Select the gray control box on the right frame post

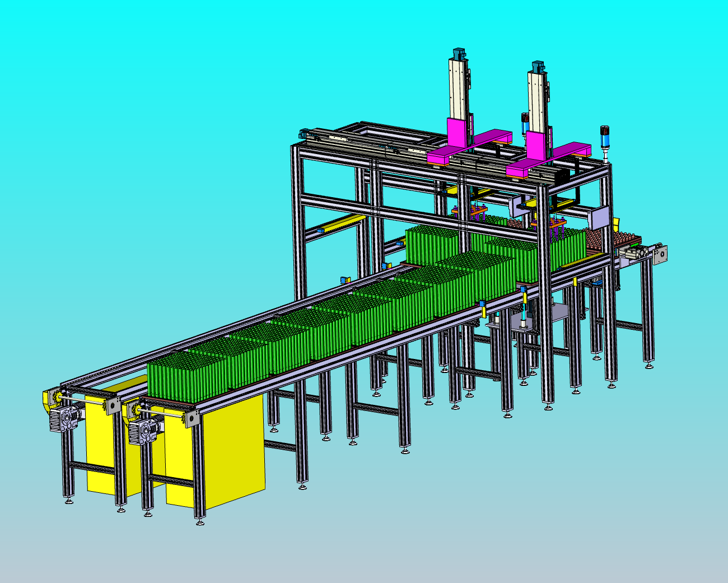(x=600, y=217)
